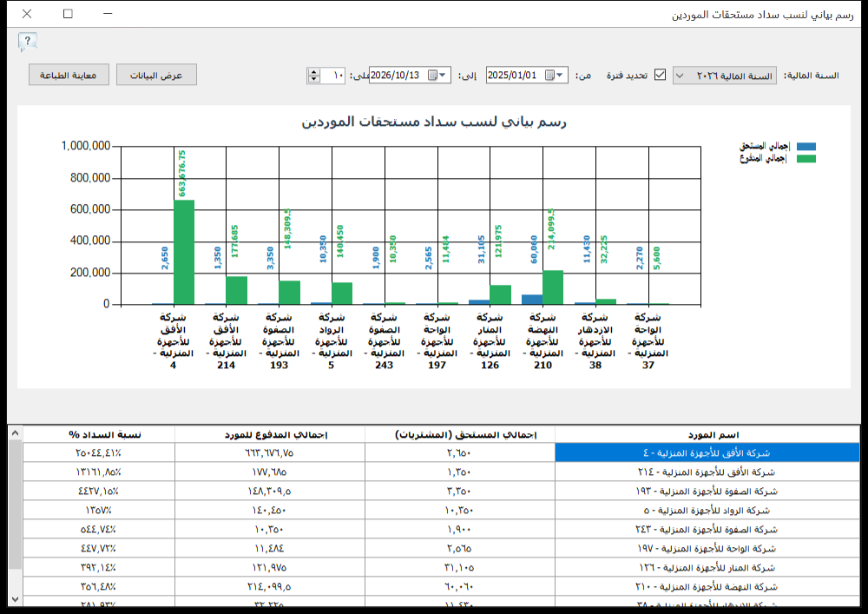Screen dimensions: 868x614
Task: Click the tall green bar labeled 663,676.75
Action: tap(184, 252)
